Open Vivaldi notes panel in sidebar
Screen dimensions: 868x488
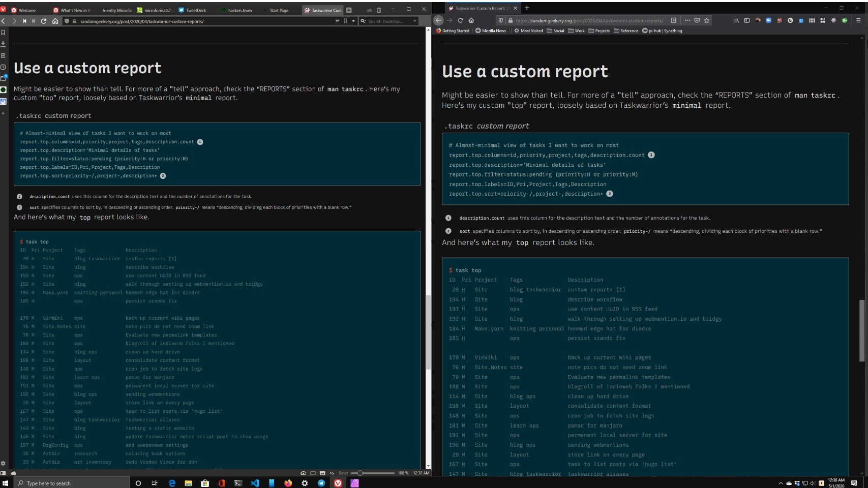pyautogui.click(x=3, y=55)
